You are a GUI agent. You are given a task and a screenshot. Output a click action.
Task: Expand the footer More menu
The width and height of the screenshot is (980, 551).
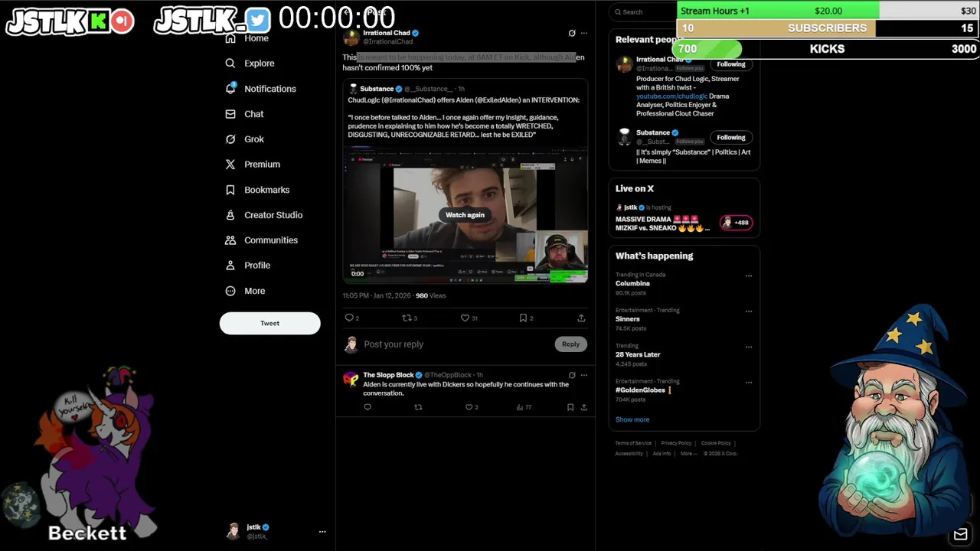tap(688, 454)
